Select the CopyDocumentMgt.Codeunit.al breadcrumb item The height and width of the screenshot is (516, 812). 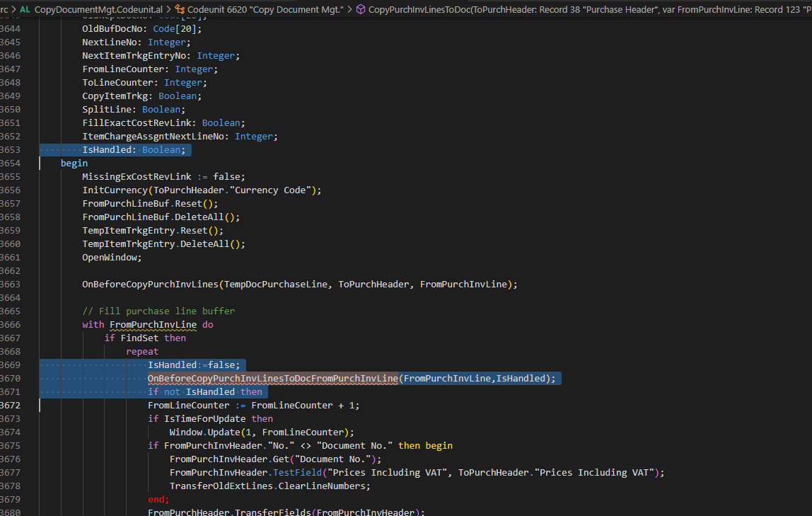tap(99, 7)
